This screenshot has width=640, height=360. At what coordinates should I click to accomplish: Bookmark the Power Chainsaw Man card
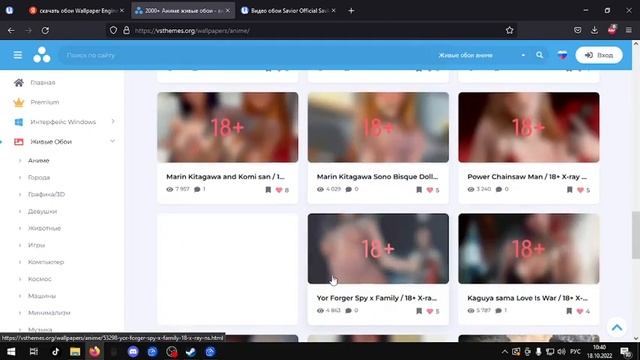569,189
